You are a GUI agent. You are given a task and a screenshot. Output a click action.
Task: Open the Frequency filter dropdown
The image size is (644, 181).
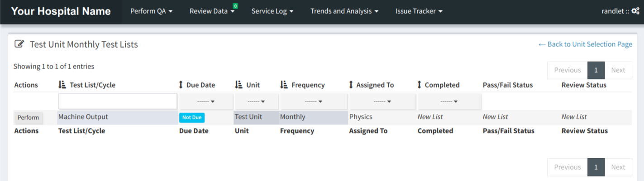[314, 102]
